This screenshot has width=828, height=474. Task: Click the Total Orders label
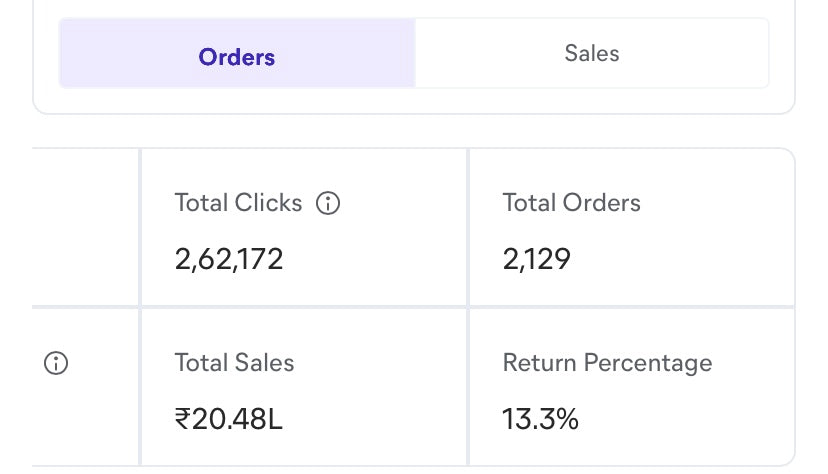tap(571, 203)
